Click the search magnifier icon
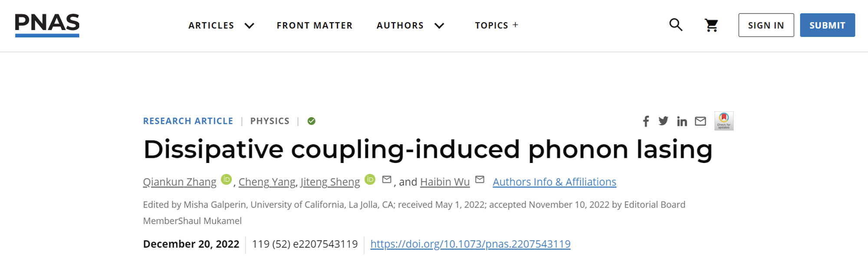 pyautogui.click(x=676, y=25)
